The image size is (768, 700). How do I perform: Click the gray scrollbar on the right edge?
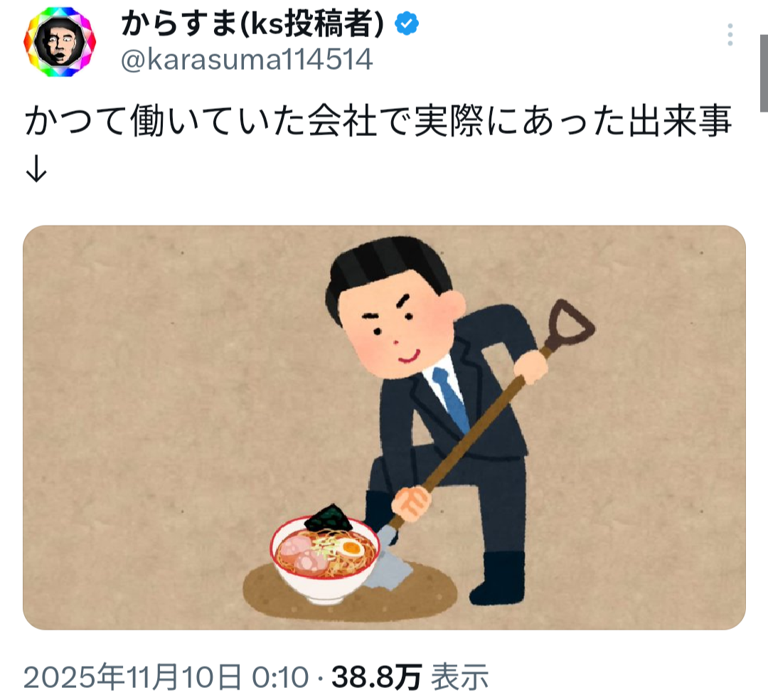(764, 73)
